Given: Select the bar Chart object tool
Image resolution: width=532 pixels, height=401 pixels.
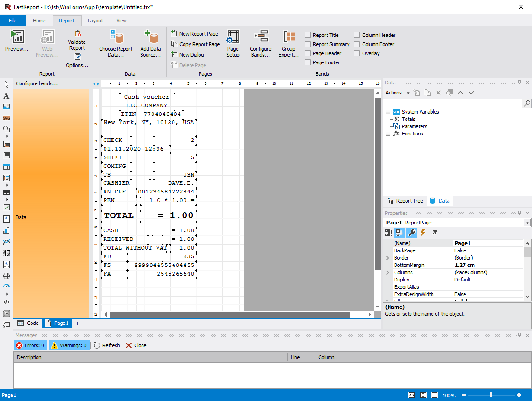Looking at the screenshot, I should tap(6, 230).
